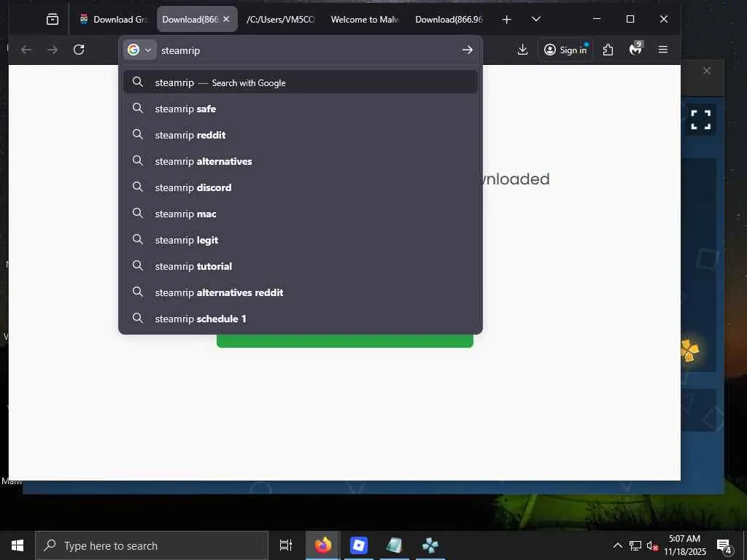Viewport: 747px width, 560px height.
Task: Click the Type here to search box
Action: pyautogui.click(x=152, y=545)
